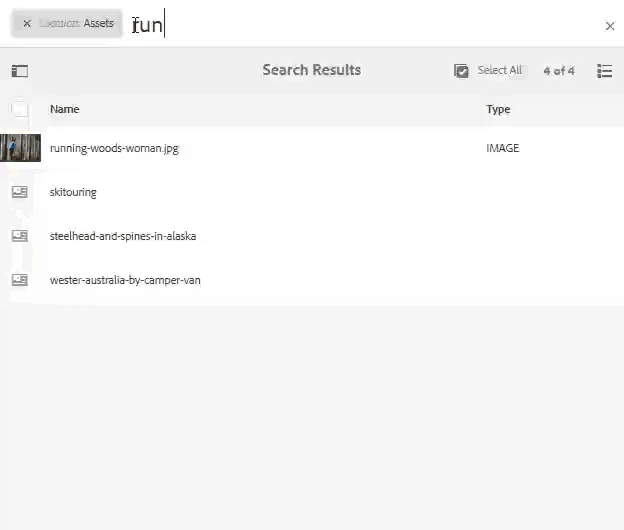Click the Select All icon
624x530 pixels.
click(x=461, y=71)
